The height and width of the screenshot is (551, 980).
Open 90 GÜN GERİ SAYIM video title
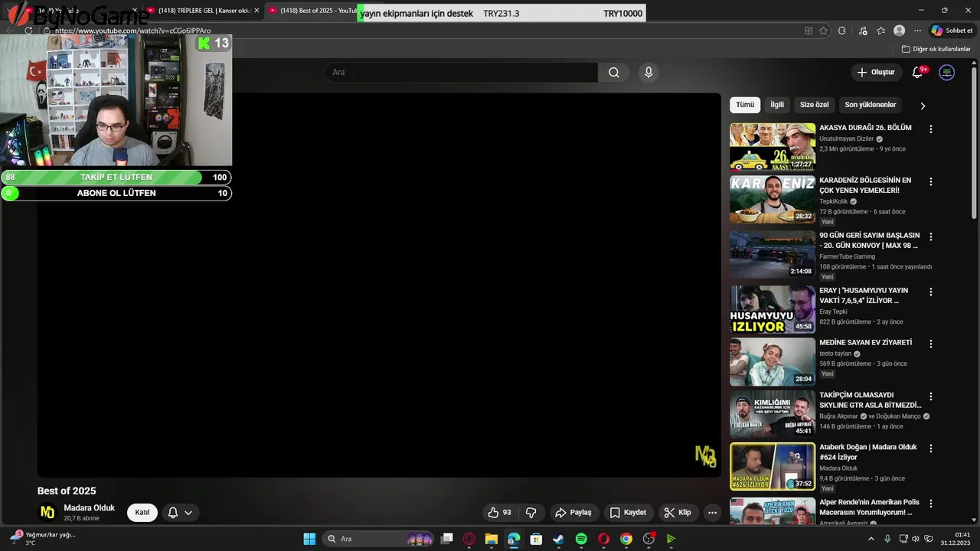(x=870, y=240)
